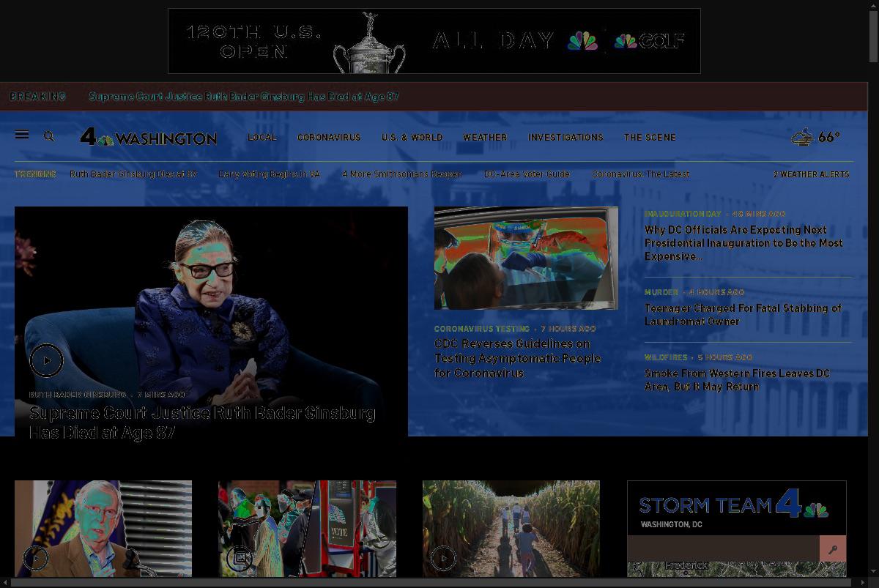Open The Scene nav menu
The width and height of the screenshot is (879, 588).
pos(650,137)
